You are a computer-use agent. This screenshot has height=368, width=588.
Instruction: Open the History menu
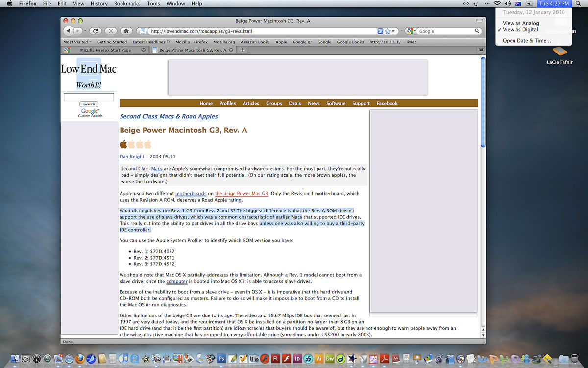point(99,3)
